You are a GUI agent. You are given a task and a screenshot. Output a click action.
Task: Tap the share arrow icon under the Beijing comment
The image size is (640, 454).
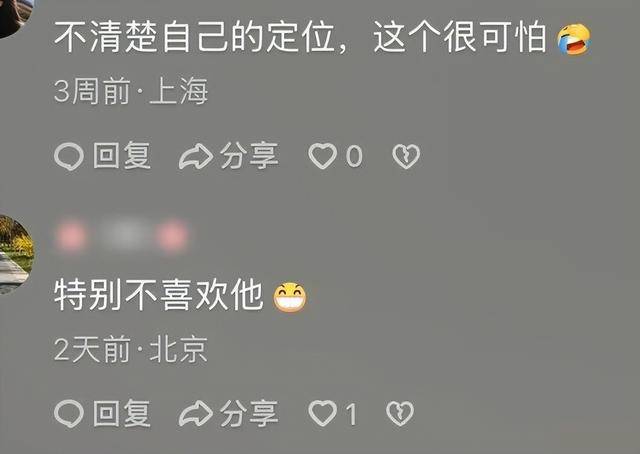pyautogui.click(x=196, y=413)
